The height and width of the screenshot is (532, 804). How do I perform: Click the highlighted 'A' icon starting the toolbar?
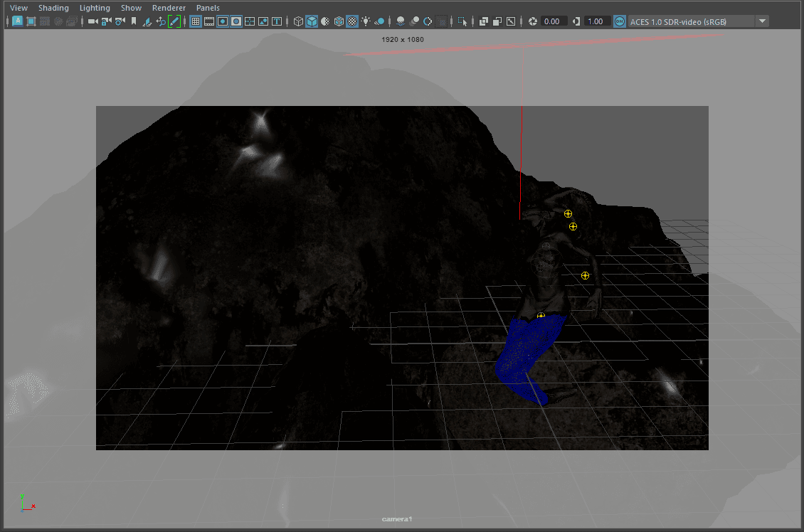click(x=18, y=21)
